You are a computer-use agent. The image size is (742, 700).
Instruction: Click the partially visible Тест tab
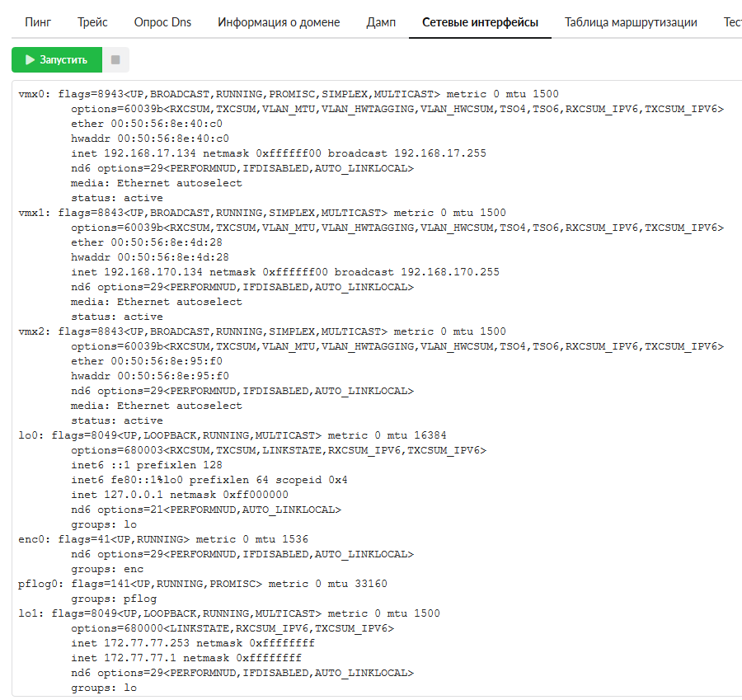point(731,22)
